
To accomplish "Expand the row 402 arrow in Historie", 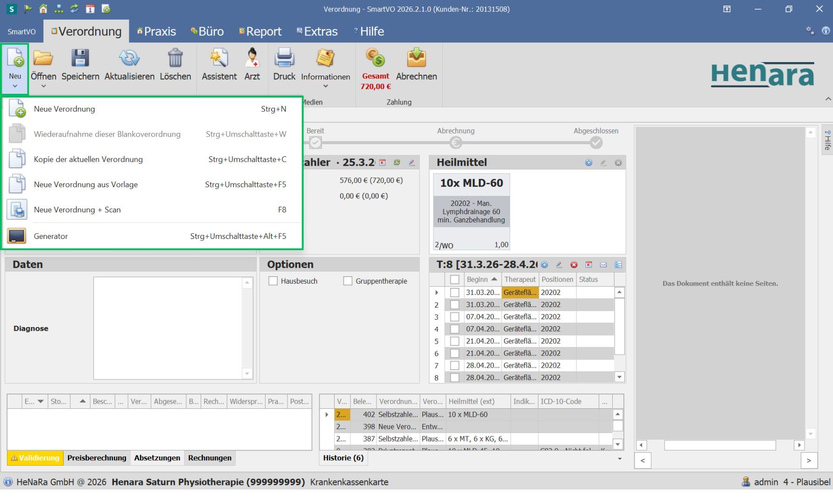I will tap(327, 414).
